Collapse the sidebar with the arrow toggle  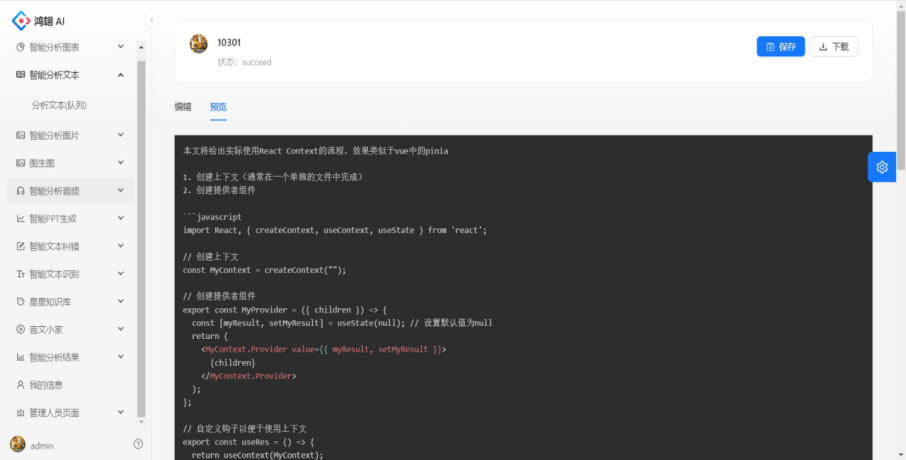point(151,20)
